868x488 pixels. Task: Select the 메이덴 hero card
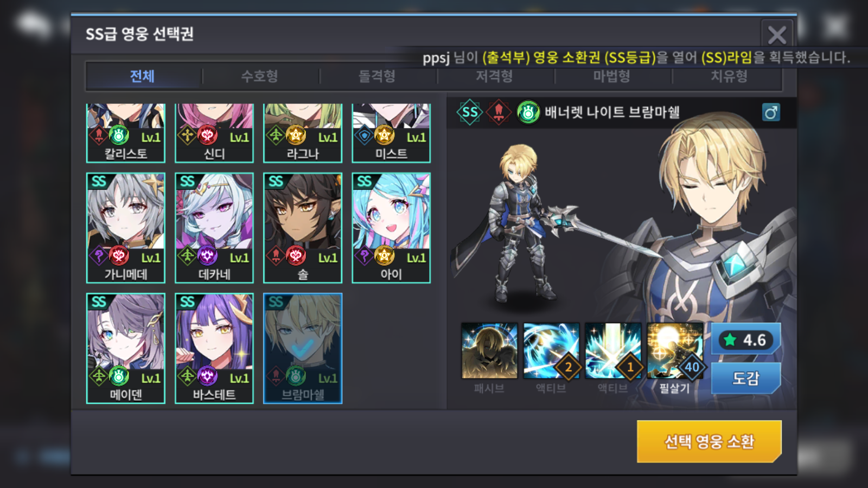126,349
